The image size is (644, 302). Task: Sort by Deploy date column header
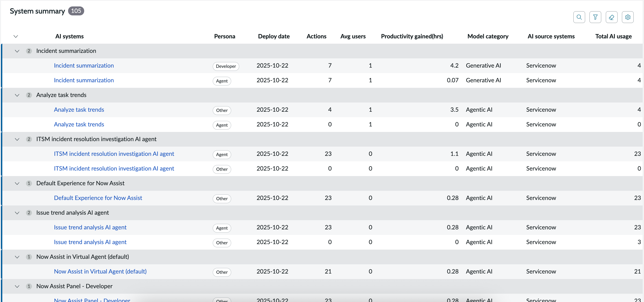[x=274, y=37]
